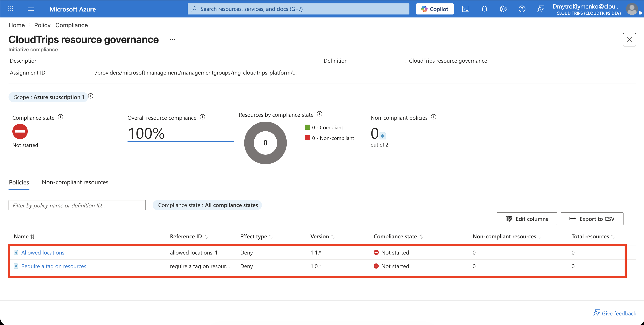Switch to the Policies tab
644x325 pixels.
(x=19, y=182)
